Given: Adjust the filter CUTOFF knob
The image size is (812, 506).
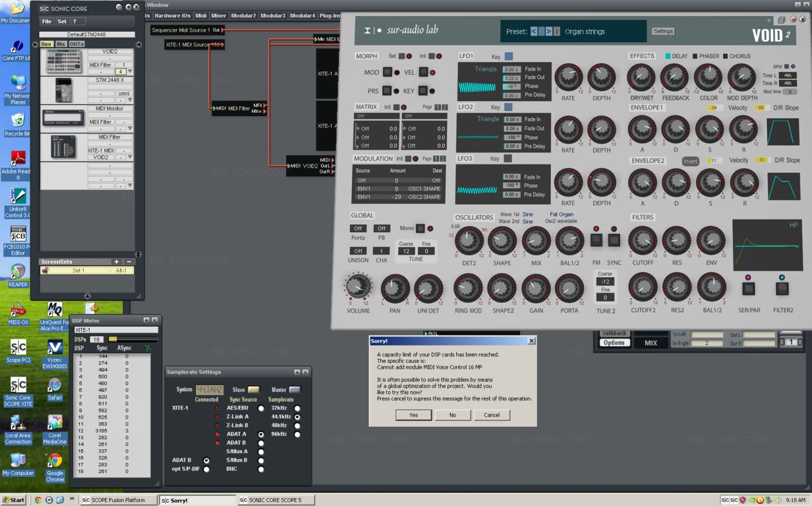Looking at the screenshot, I should pos(643,240).
